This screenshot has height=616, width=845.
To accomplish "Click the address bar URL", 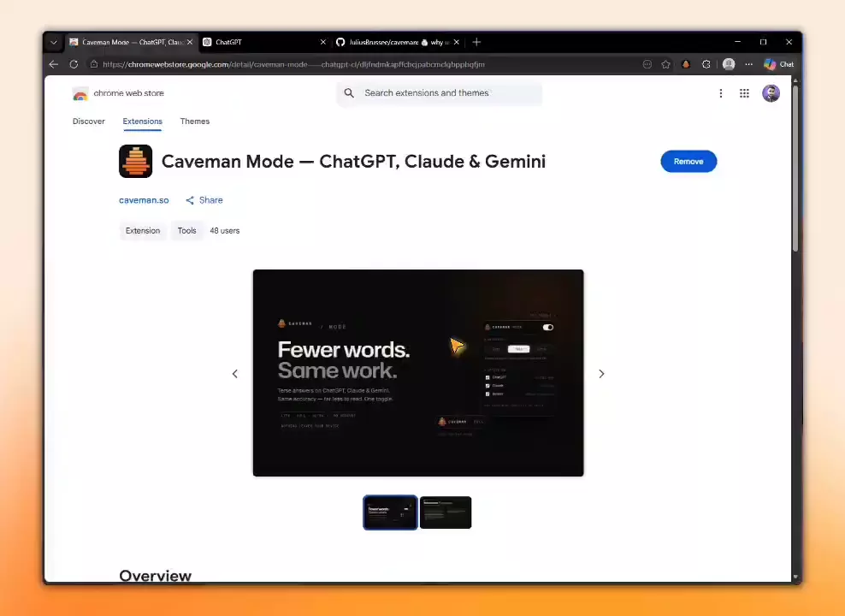I will click(x=293, y=64).
